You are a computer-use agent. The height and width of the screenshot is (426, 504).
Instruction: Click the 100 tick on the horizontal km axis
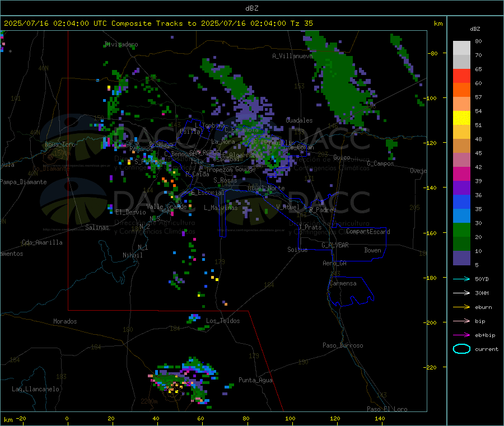(290, 419)
